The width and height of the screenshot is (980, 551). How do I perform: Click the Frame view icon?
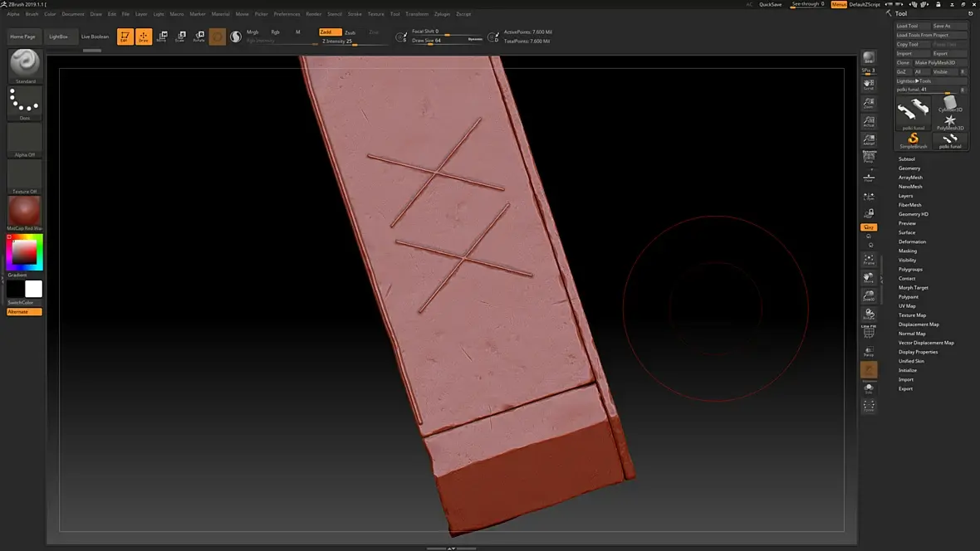click(869, 260)
